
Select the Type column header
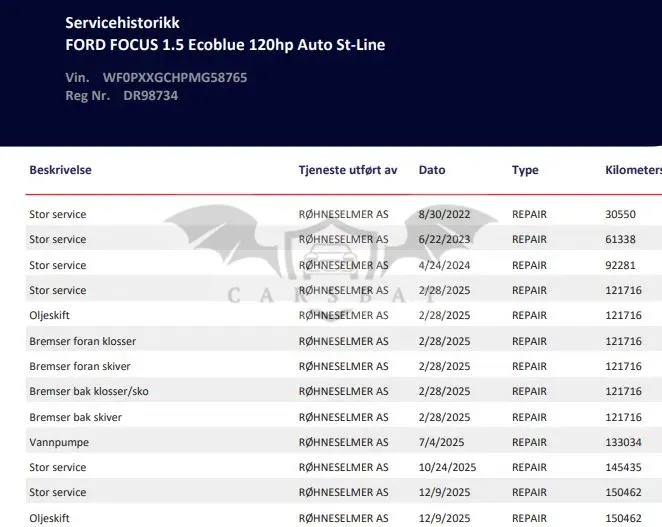525,170
